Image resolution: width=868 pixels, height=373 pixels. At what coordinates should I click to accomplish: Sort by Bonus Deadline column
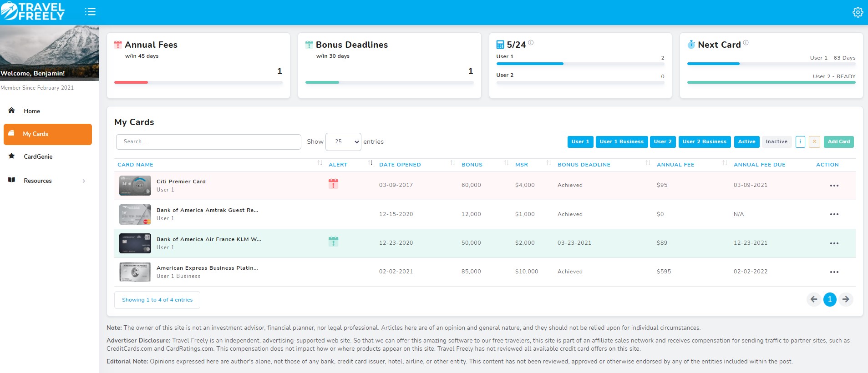pos(648,163)
